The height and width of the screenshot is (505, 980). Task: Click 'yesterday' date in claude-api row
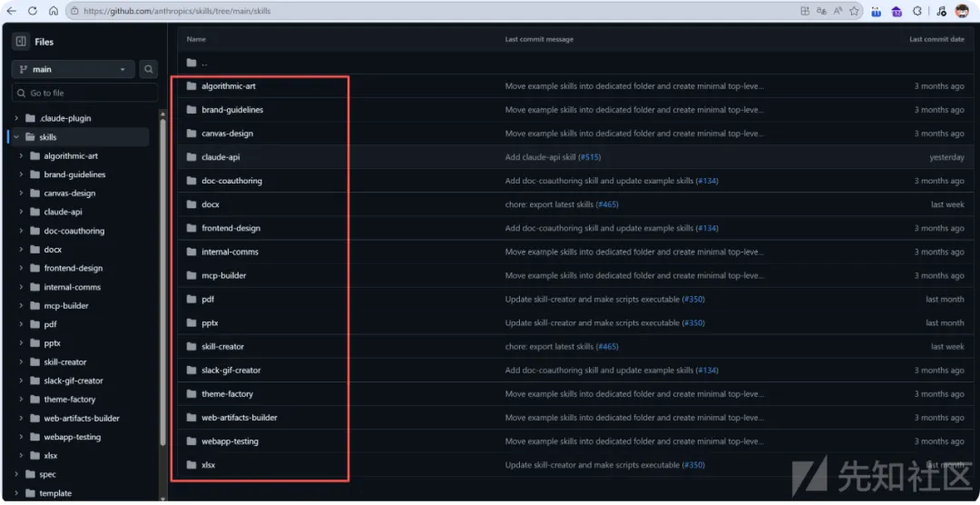tap(946, 157)
